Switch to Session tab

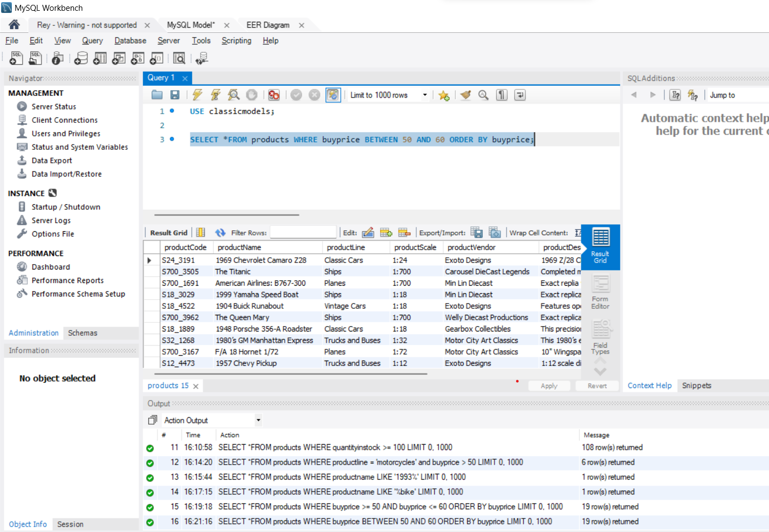(x=70, y=524)
